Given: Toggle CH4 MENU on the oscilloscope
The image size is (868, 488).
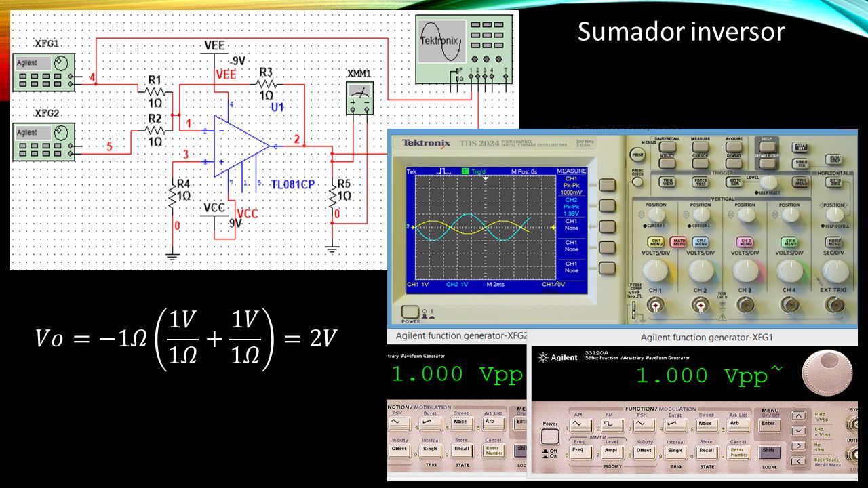Looking at the screenshot, I should 789,241.
